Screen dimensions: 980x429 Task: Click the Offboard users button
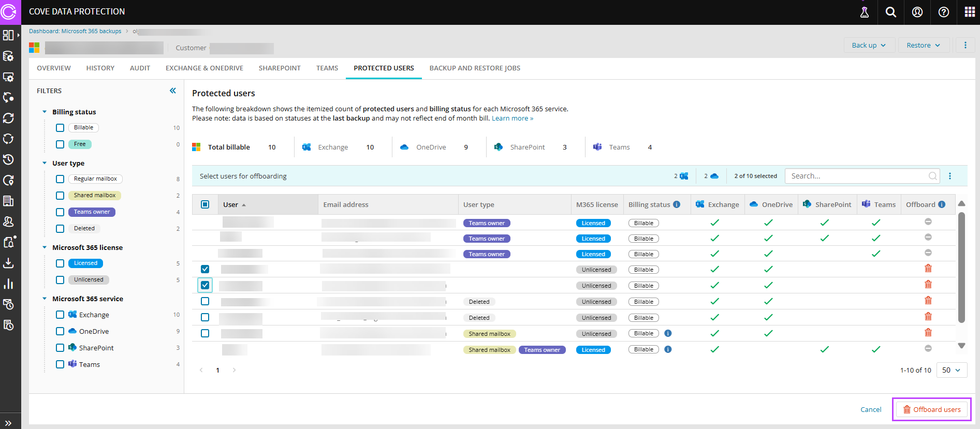932,409
